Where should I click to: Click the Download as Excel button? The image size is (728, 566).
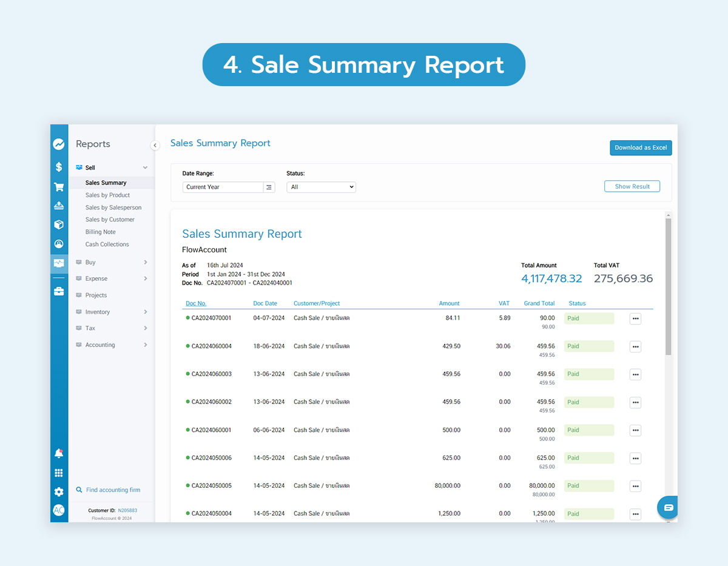point(641,147)
